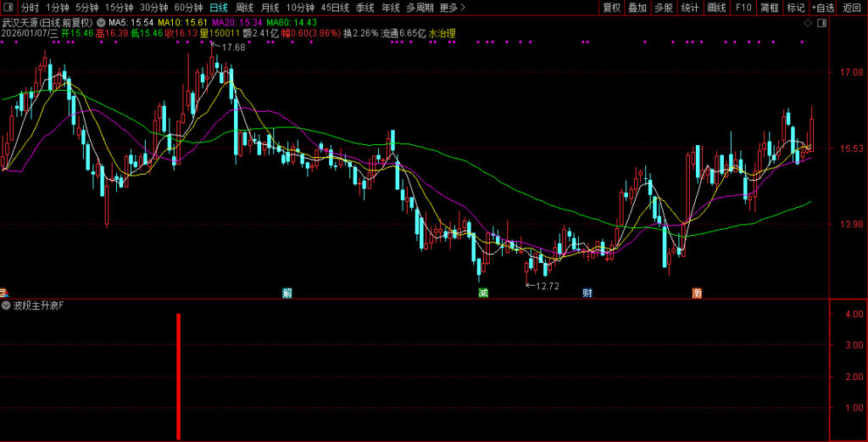Click the red signal bar in indicator panel
This screenshot has width=868, height=442.
click(x=179, y=376)
